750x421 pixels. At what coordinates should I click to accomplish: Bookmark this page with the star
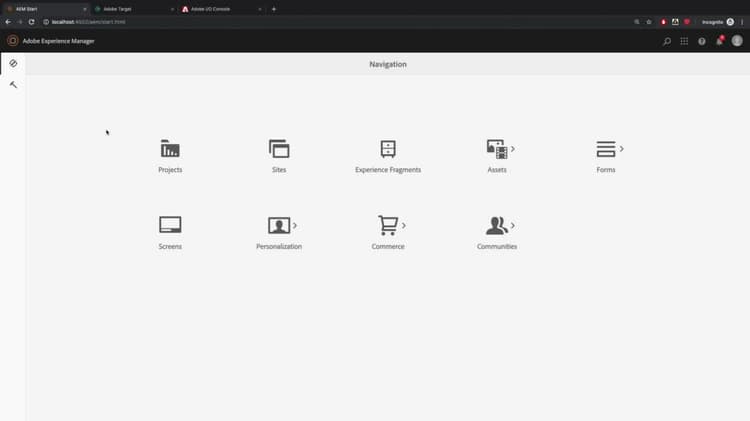point(649,22)
